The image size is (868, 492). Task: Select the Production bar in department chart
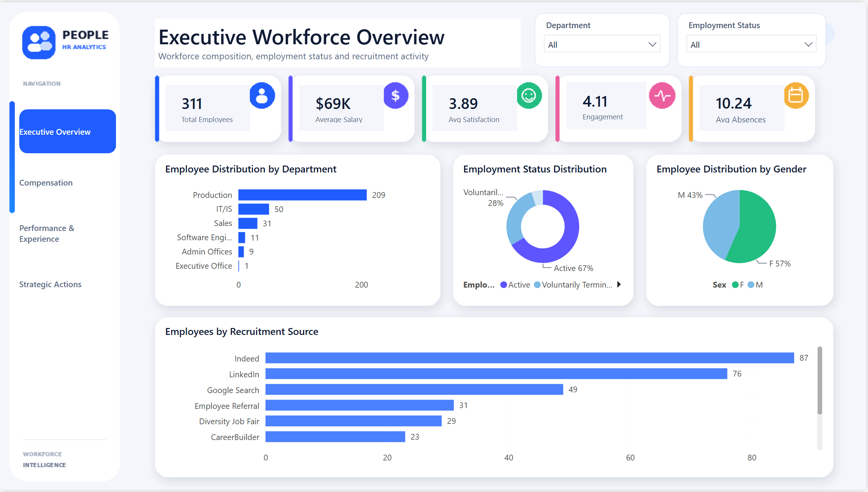pyautogui.click(x=302, y=195)
